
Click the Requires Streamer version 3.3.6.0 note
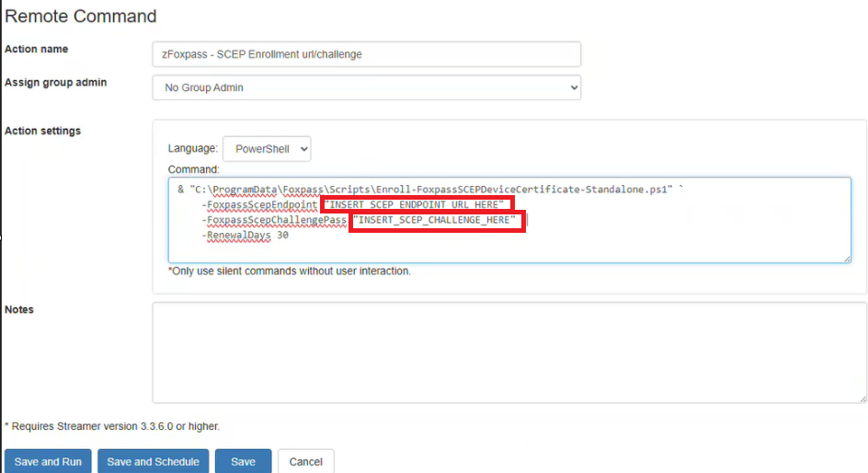(112, 426)
